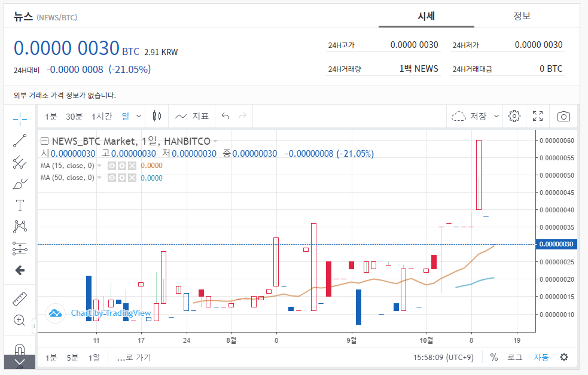Image resolution: width=588 pixels, height=375 pixels.
Task: Click the 15:58:09 (UTC+9) timezone selector
Action: coord(443,358)
